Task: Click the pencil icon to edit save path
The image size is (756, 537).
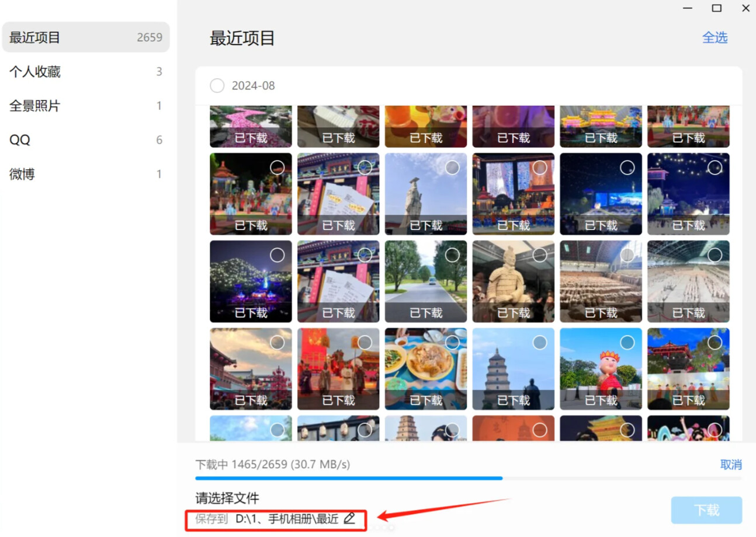Action: [x=349, y=518]
